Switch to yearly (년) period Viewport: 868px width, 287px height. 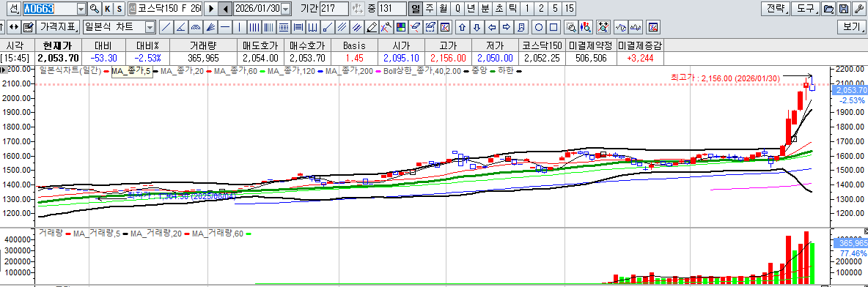(x=471, y=9)
